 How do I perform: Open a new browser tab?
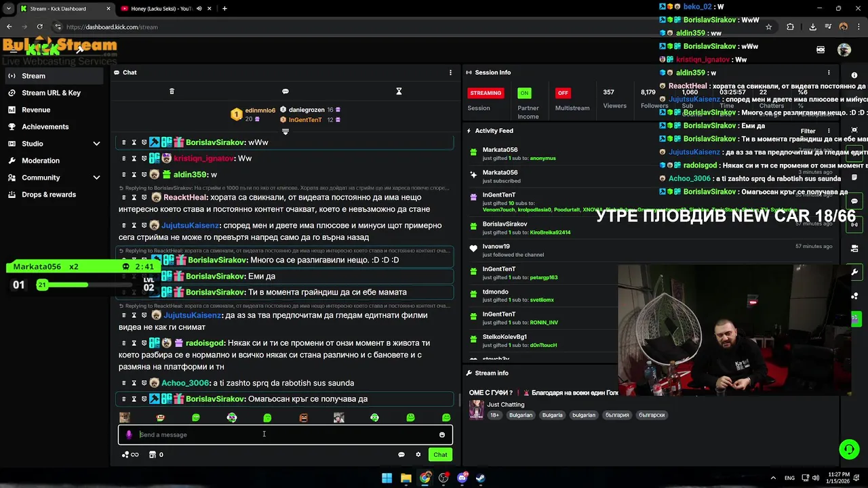[224, 9]
